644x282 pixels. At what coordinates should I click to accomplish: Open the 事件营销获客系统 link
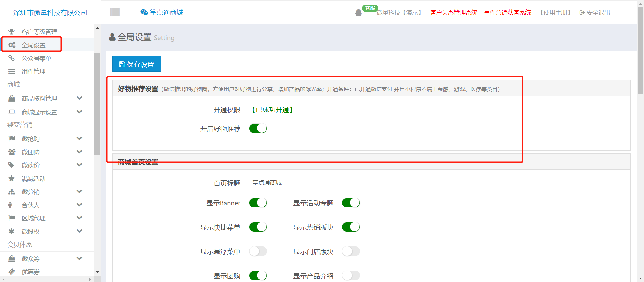click(507, 13)
